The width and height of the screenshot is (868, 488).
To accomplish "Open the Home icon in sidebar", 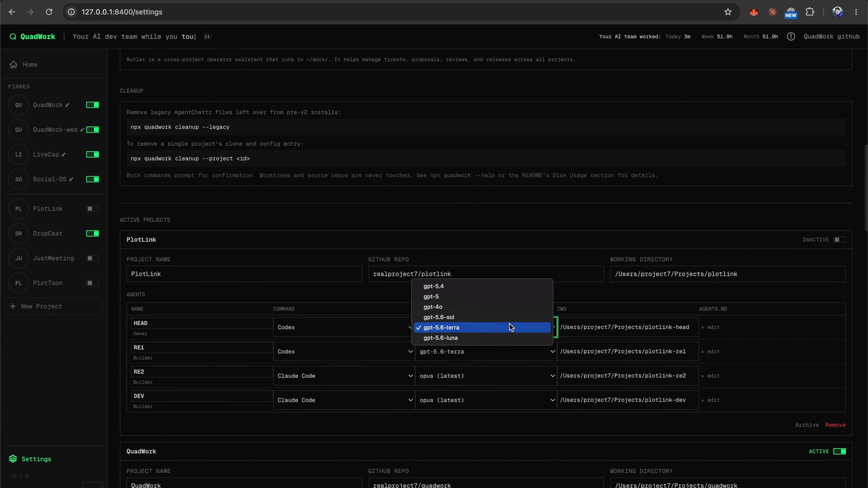I will click(14, 64).
